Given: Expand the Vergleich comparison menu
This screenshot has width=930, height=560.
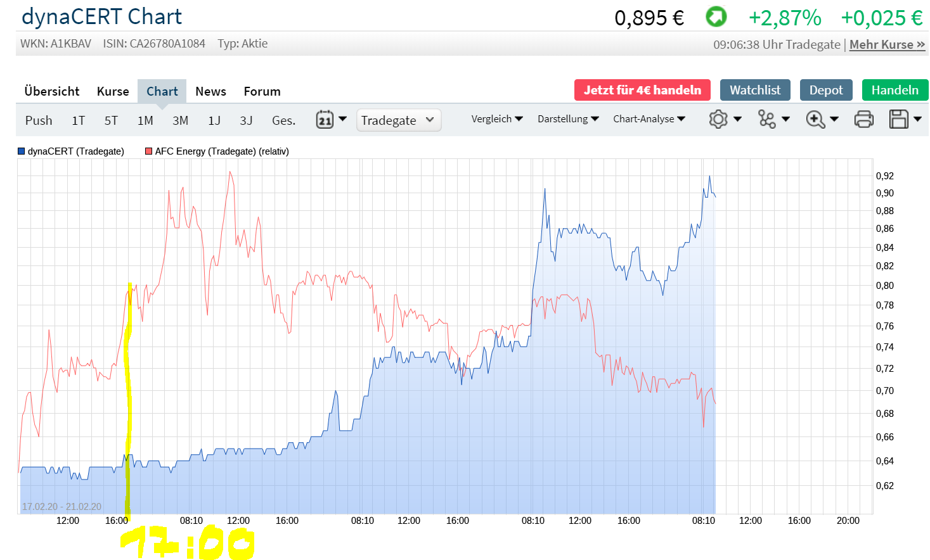Looking at the screenshot, I should 496,119.
